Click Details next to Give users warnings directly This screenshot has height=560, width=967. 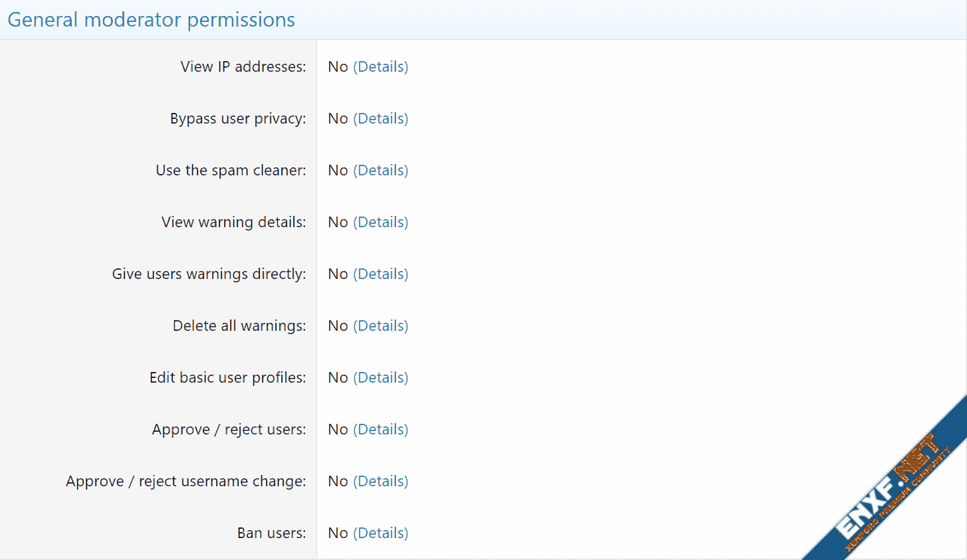tap(380, 274)
